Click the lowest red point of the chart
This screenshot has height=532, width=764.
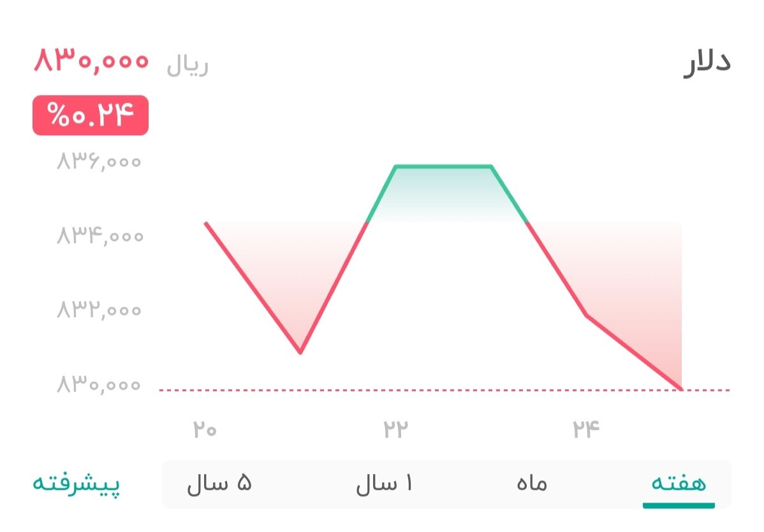pyautogui.click(x=301, y=351)
